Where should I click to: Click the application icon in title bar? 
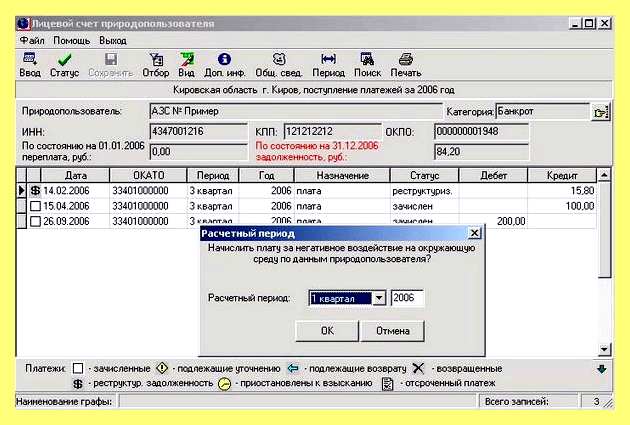point(23,24)
